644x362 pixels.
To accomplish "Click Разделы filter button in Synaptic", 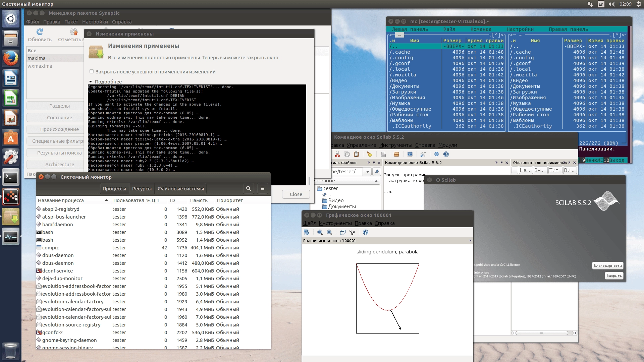I will coord(55,106).
